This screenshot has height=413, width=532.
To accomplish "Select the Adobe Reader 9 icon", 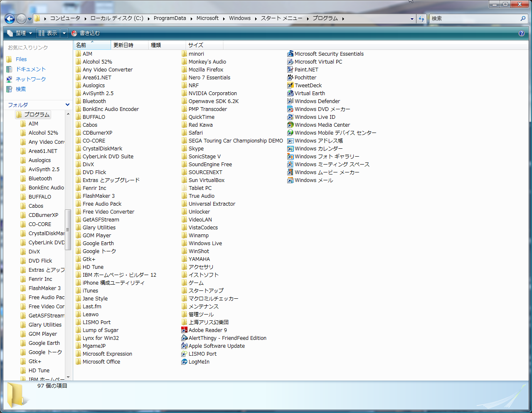I will click(x=184, y=330).
